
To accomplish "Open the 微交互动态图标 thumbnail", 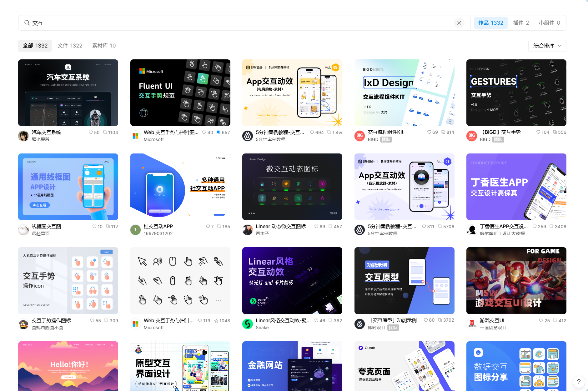I will click(x=292, y=187).
